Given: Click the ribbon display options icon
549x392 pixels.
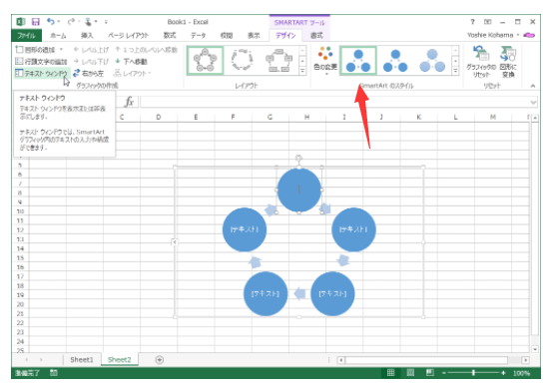Looking at the screenshot, I should (x=488, y=22).
